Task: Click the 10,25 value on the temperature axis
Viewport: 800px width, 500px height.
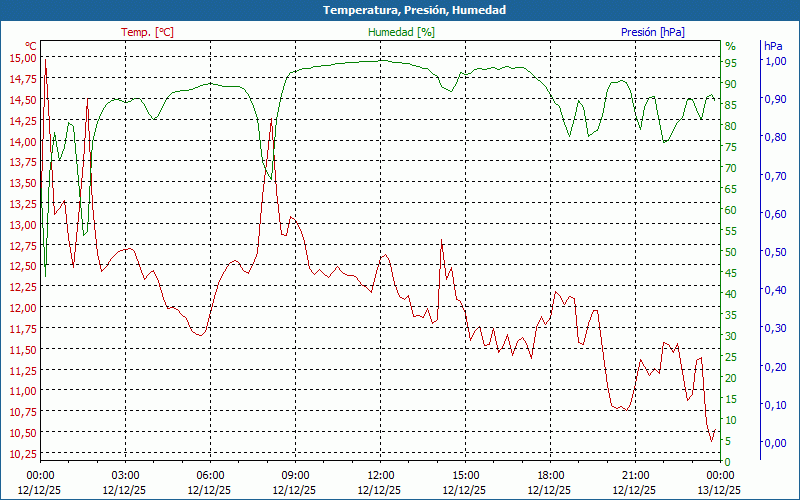Action: (x=21, y=455)
